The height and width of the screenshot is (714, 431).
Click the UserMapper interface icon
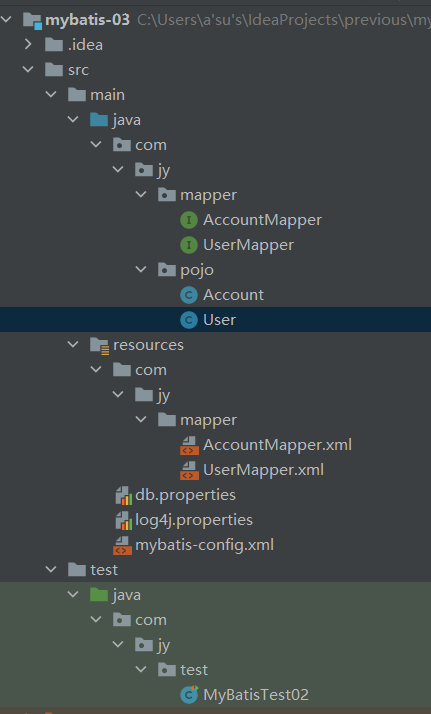pyautogui.click(x=189, y=245)
